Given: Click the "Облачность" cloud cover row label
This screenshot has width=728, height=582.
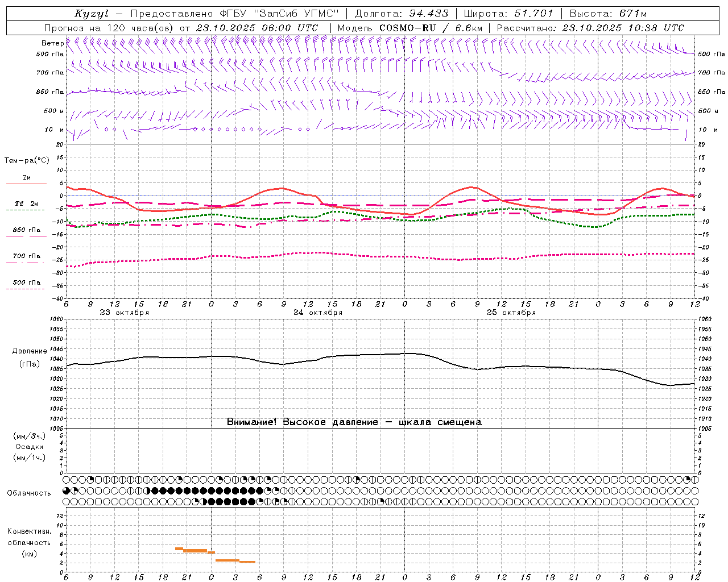Looking at the screenshot, I should pyautogui.click(x=29, y=493).
